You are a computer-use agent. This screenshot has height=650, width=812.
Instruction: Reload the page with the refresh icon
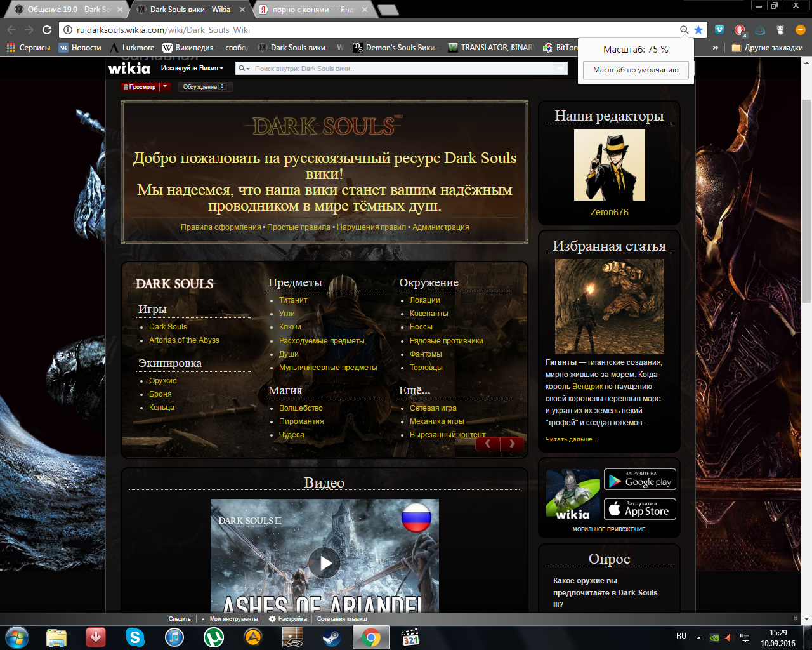(x=47, y=30)
